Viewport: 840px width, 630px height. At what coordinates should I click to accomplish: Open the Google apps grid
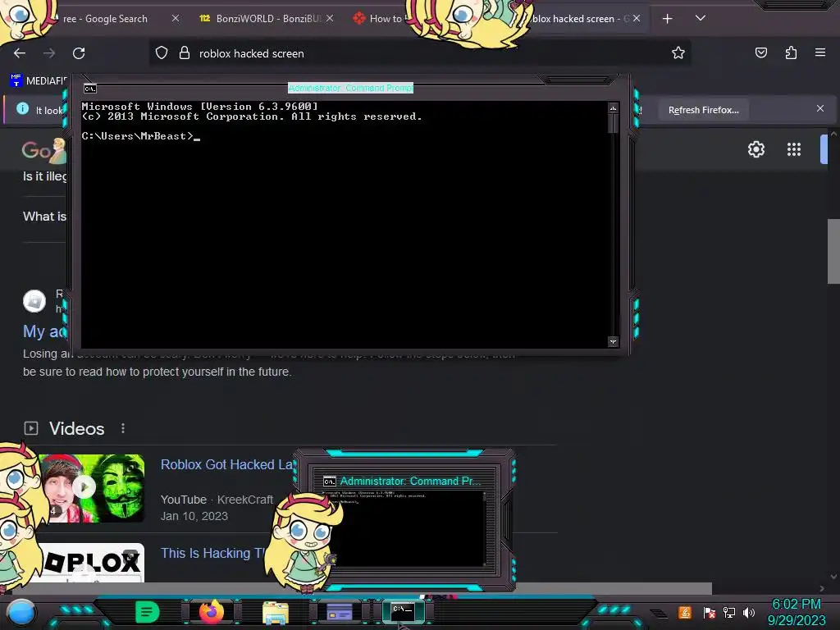coord(794,149)
